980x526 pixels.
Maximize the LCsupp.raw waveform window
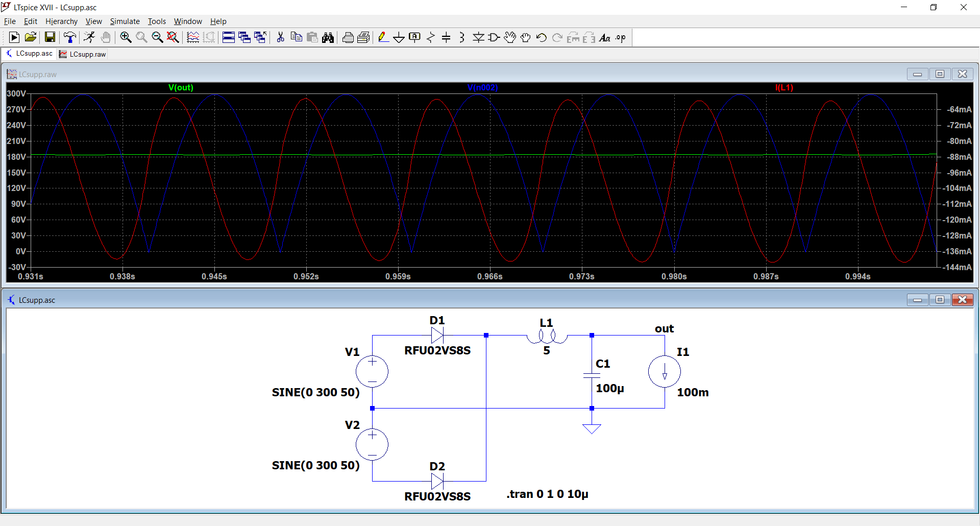click(x=940, y=74)
